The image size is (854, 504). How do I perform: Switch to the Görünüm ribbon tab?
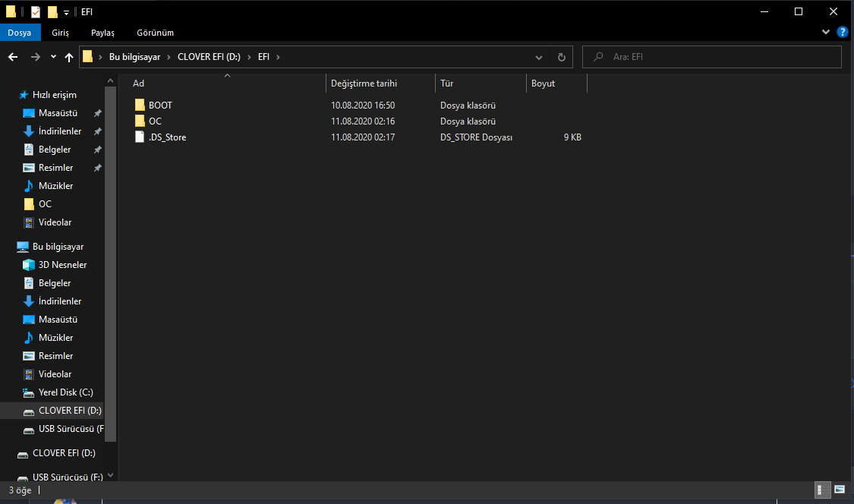coord(155,32)
